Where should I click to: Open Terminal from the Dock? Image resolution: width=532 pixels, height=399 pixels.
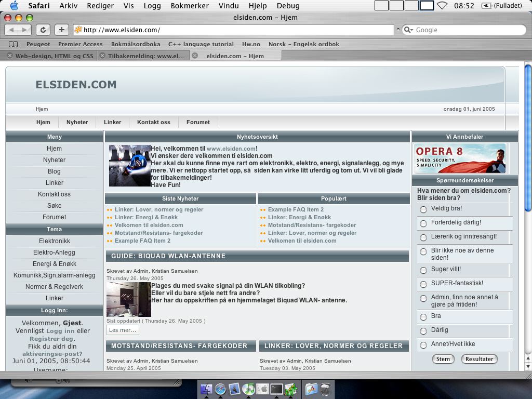[276, 389]
